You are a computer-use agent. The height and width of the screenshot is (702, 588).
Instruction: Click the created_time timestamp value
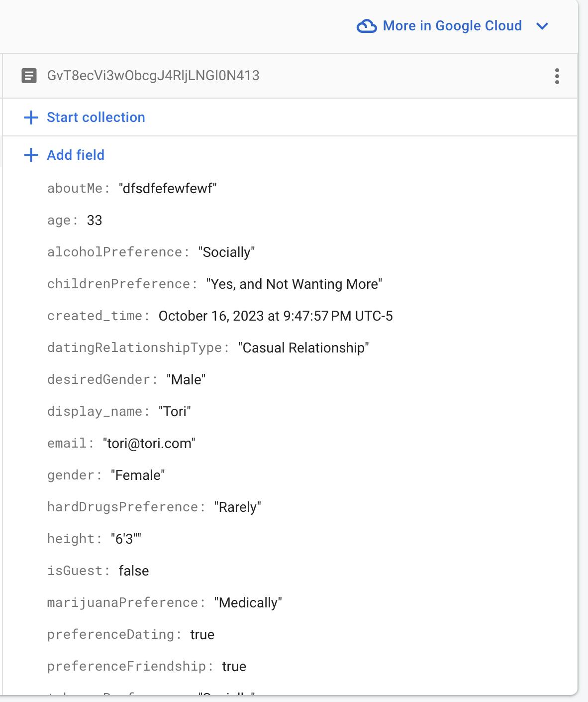[276, 316]
